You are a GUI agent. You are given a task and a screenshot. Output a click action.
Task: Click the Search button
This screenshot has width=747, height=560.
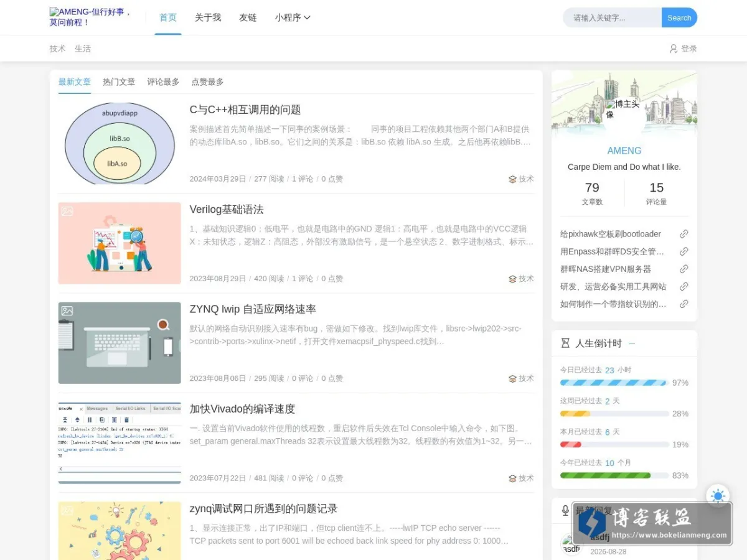[679, 17]
